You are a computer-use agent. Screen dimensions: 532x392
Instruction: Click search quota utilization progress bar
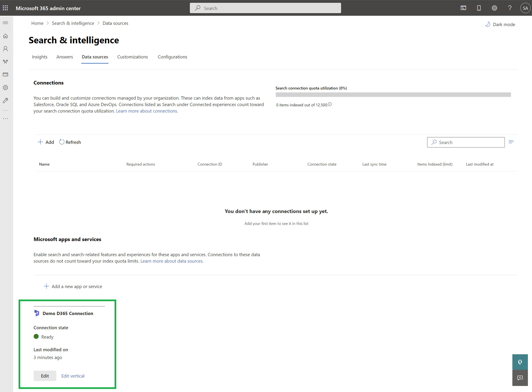point(393,95)
